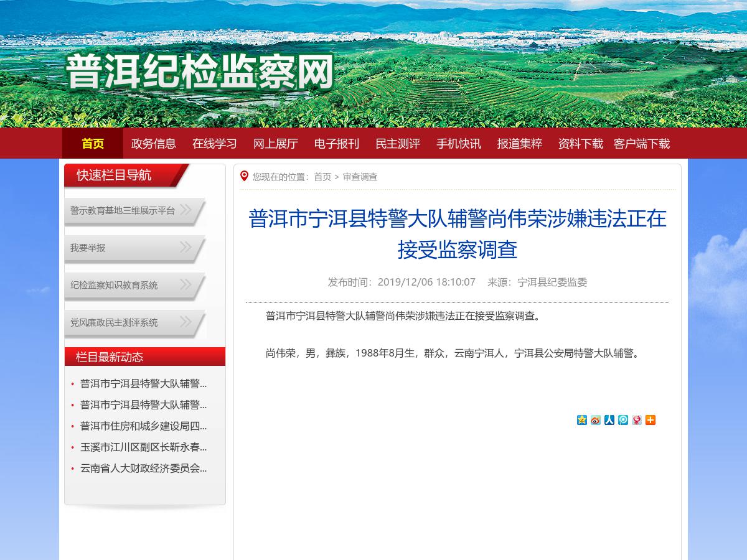Open 党风廉政民主测评系统 quick link
This screenshot has width=747, height=560.
pos(114,322)
